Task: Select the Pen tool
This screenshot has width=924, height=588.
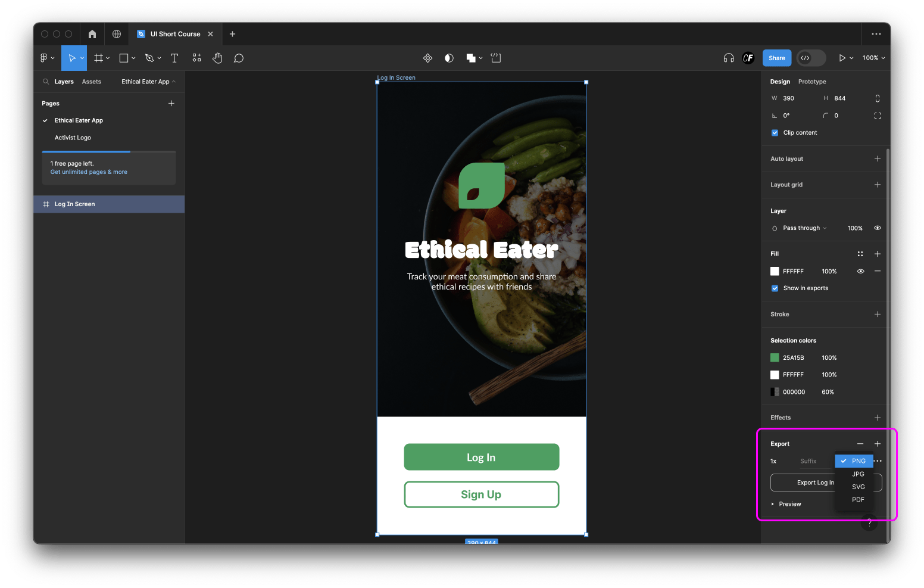Action: 149,58
